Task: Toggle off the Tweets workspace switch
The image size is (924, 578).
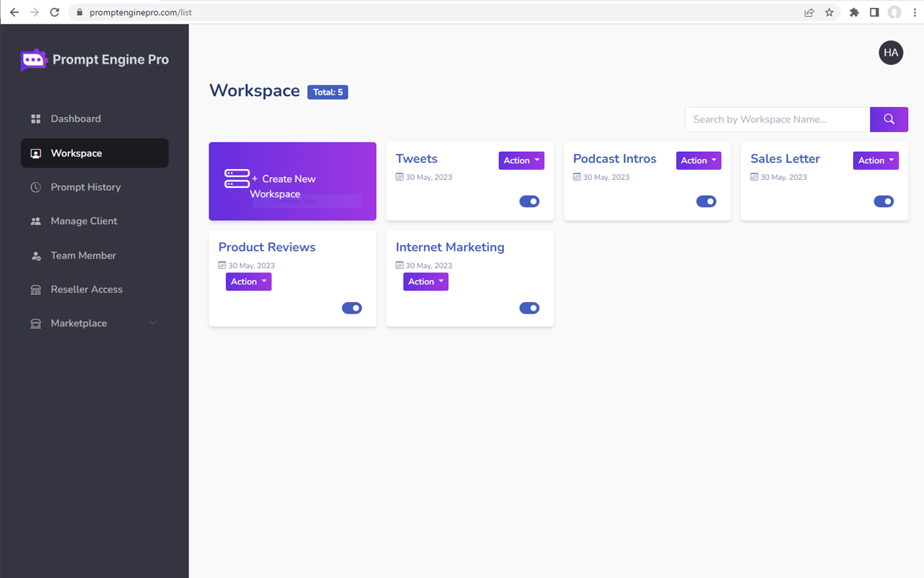Action: point(529,202)
